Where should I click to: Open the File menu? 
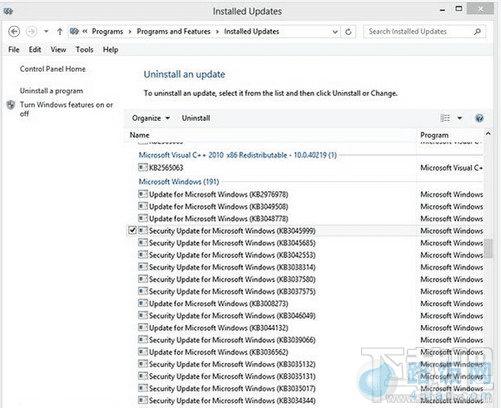[14, 50]
